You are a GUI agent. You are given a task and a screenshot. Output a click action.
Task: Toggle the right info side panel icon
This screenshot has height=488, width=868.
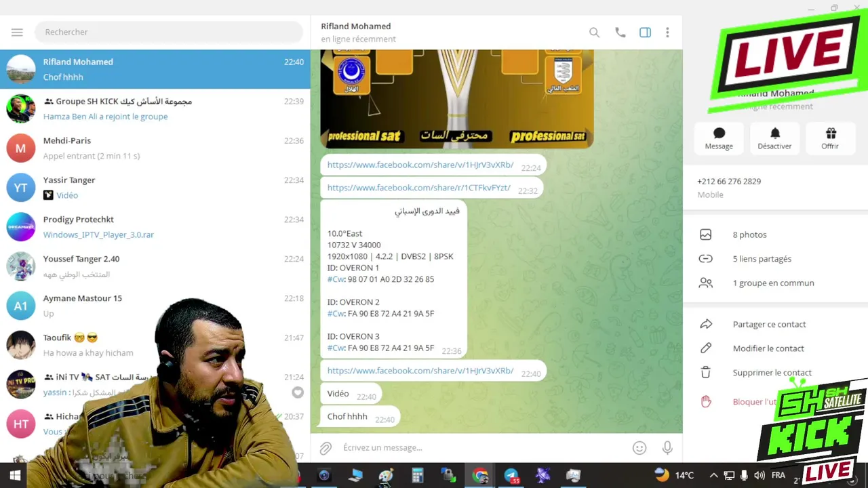pyautogui.click(x=645, y=33)
